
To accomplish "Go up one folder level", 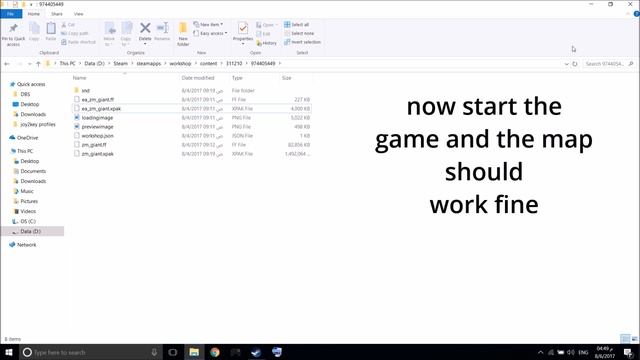I will tap(38, 64).
